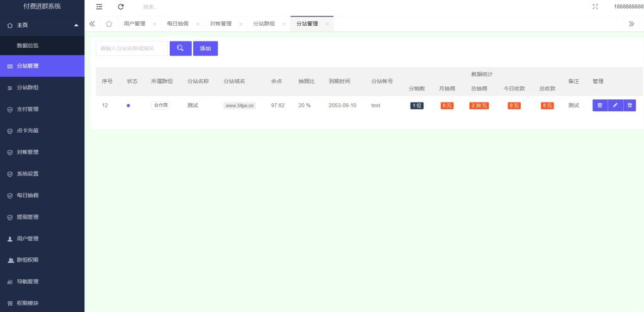
Task: Delete the 测试 row using the trash icon
Action: [599, 105]
